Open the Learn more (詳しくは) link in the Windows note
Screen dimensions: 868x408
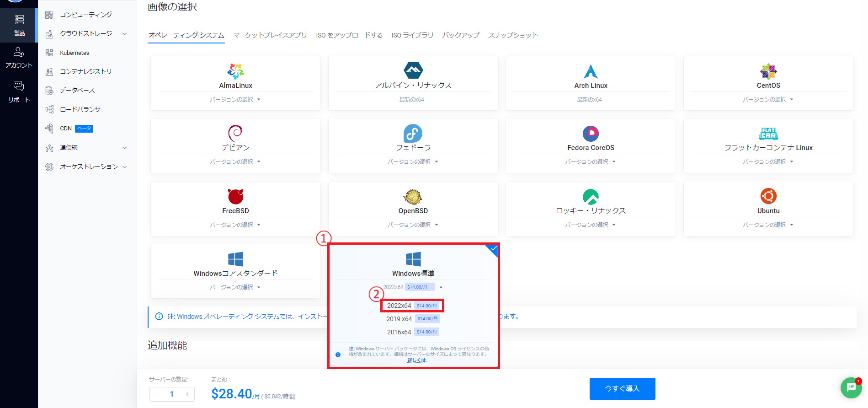coord(417,360)
